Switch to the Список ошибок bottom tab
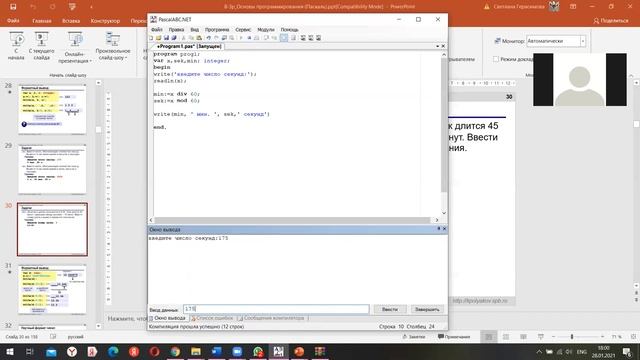Screen dimensions: 640x360 click(x=212, y=318)
